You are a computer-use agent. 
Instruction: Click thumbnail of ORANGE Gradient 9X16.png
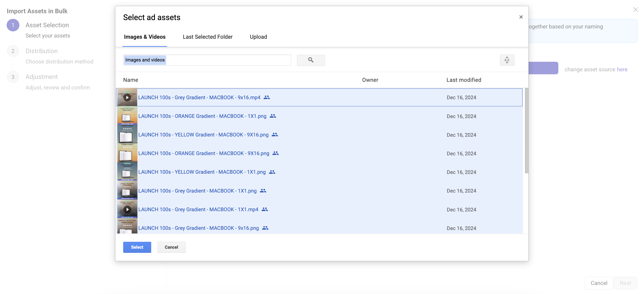pos(127,153)
